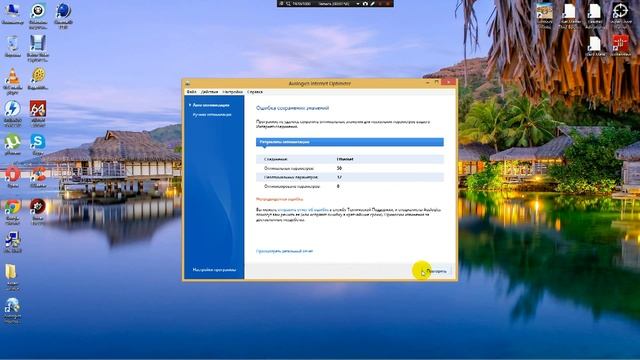The width and height of the screenshot is (640, 360).
Task: Open the Просмотреть детальный отчет link
Action: (284, 251)
